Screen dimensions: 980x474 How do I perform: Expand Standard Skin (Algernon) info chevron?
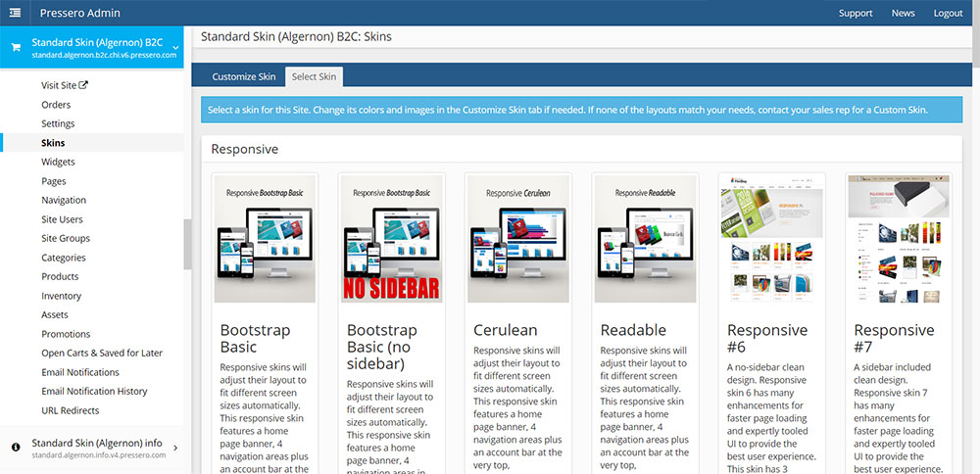coord(175,448)
